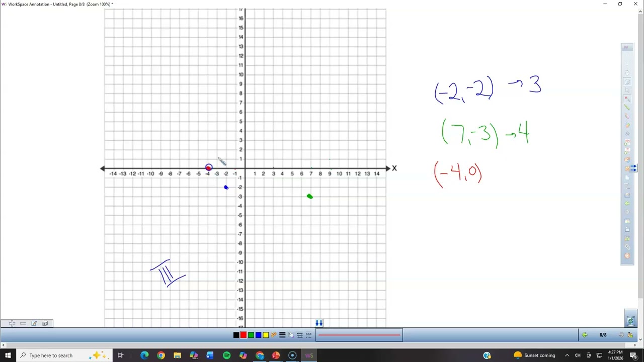The width and height of the screenshot is (644, 362).
Task: Click the 8/8 page counter
Action: click(x=603, y=335)
